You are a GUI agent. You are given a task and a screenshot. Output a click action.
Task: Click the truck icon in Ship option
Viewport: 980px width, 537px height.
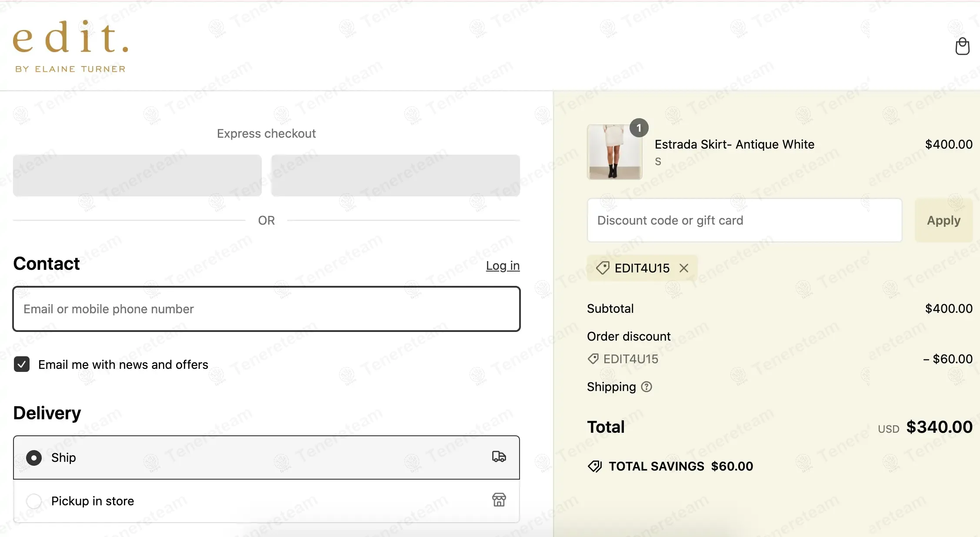click(x=499, y=457)
